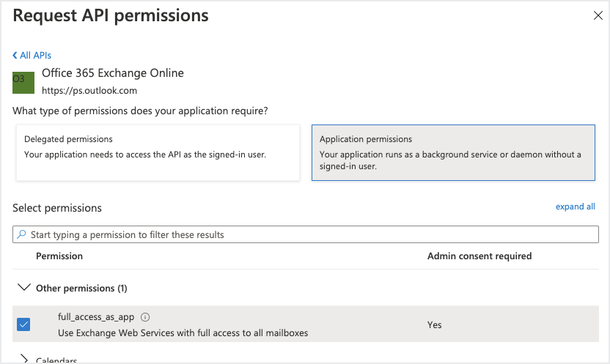Close the Request API permissions panel
Image resolution: width=610 pixels, height=364 pixels.
(x=598, y=15)
